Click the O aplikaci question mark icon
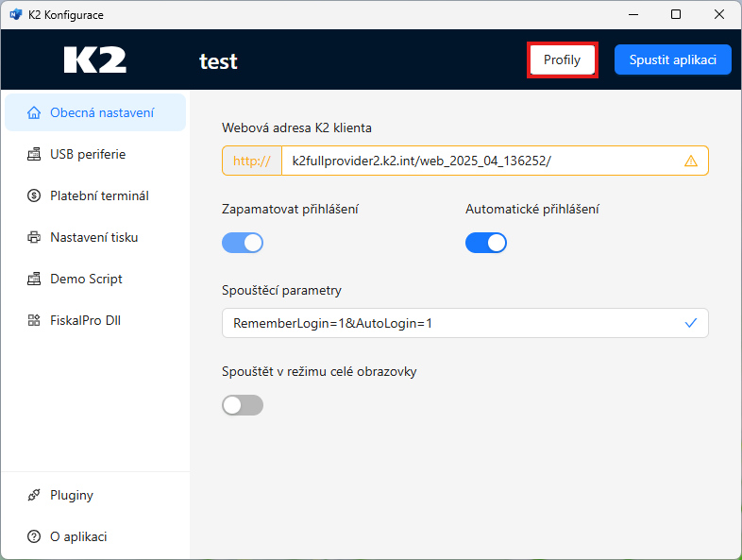The width and height of the screenshot is (742, 560). (x=34, y=537)
